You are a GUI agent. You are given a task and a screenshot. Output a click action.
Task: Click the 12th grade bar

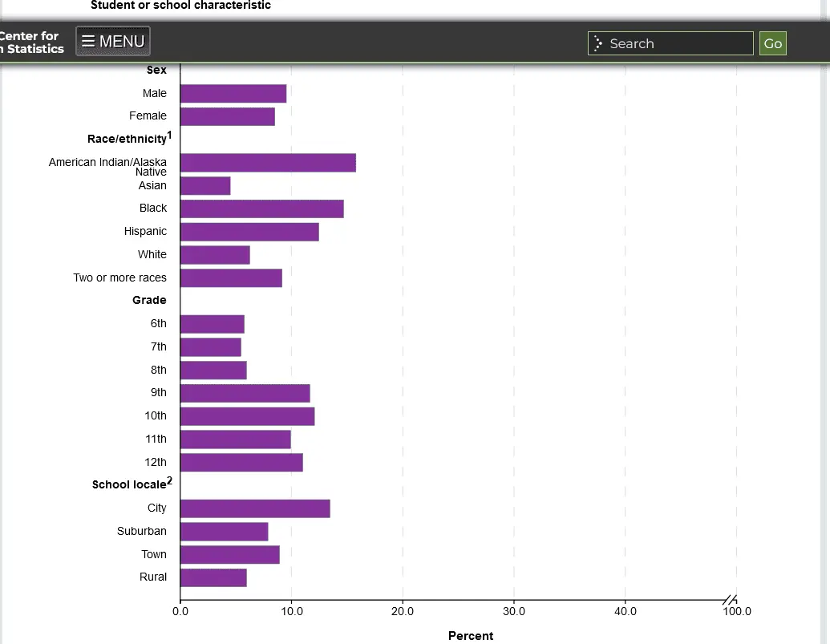pyautogui.click(x=241, y=463)
